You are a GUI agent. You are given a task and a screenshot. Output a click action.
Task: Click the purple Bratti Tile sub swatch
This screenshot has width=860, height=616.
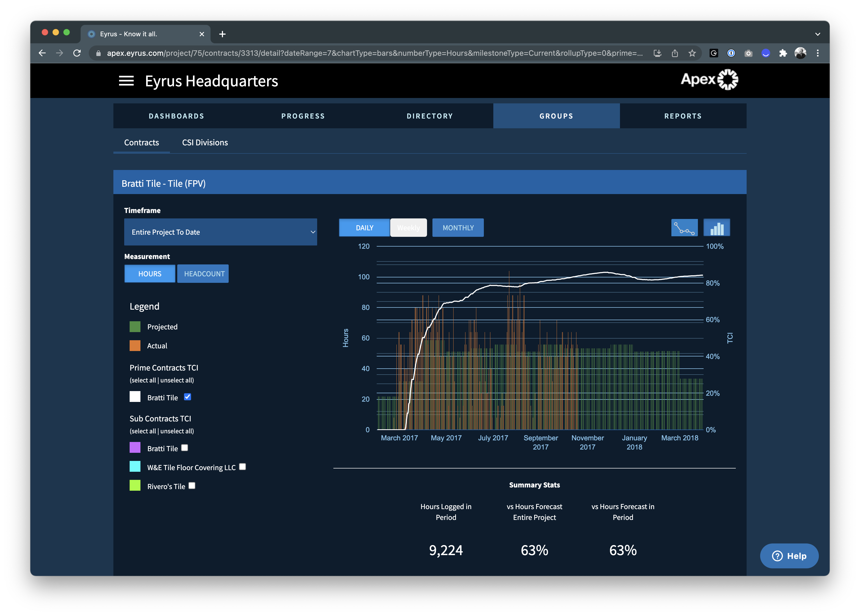pyautogui.click(x=135, y=448)
